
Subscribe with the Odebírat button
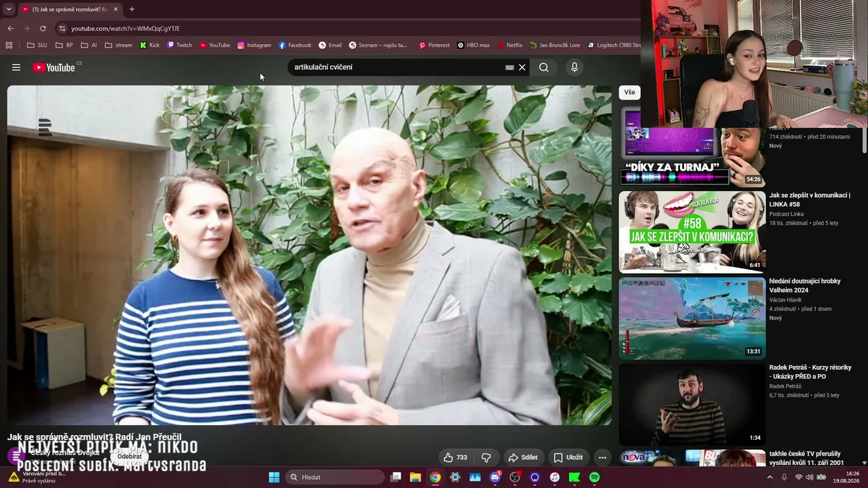pyautogui.click(x=130, y=456)
